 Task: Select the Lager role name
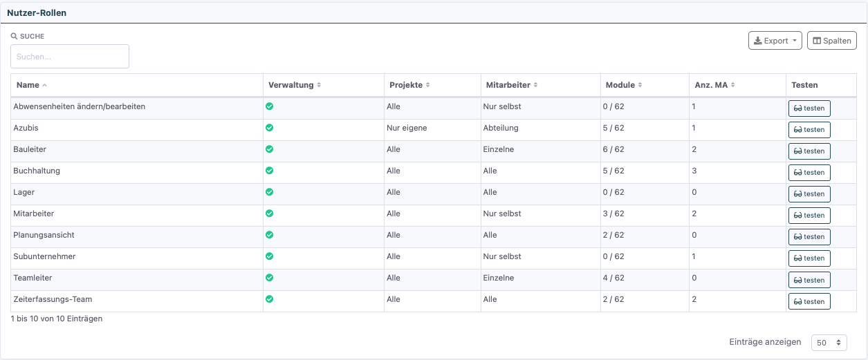point(24,192)
